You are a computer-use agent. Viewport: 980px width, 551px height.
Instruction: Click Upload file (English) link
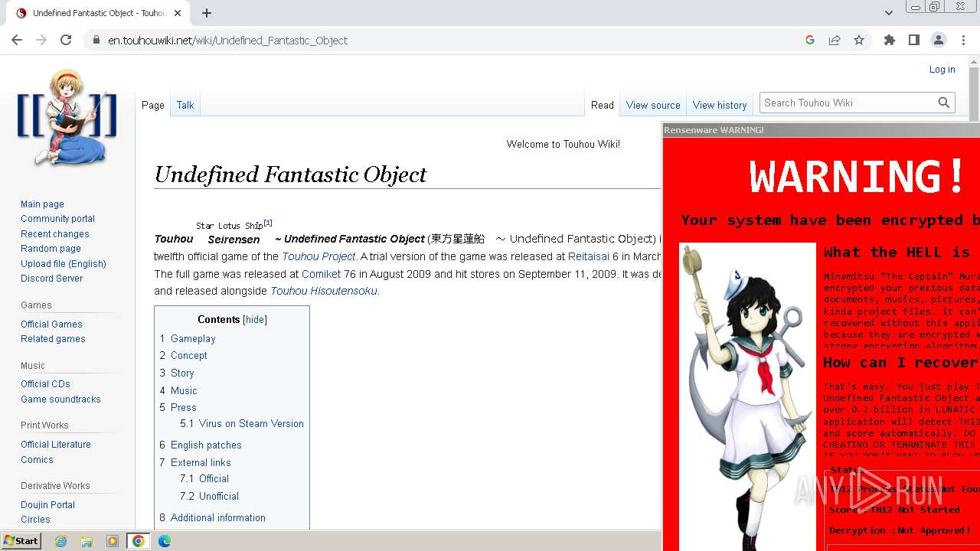(64, 264)
